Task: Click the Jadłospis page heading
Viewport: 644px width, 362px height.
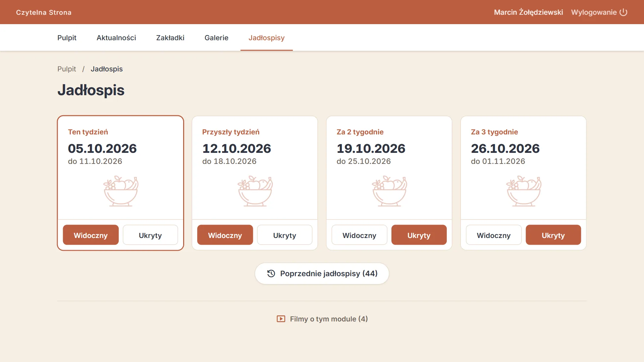Action: click(91, 90)
